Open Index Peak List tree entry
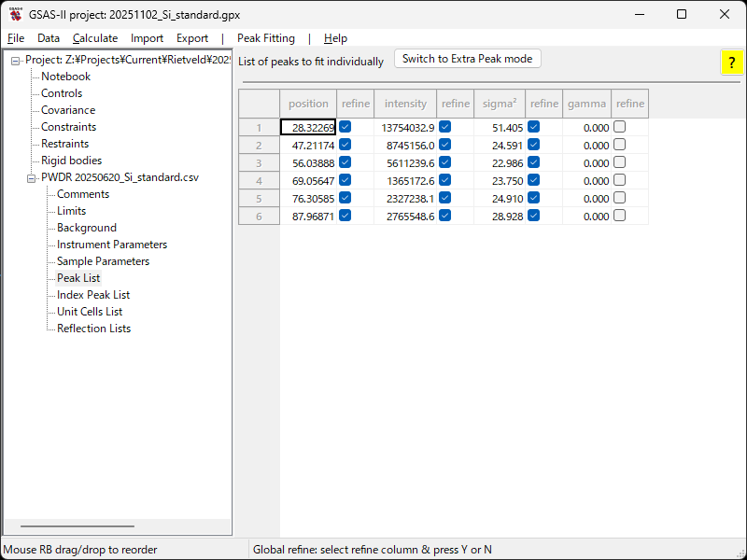The height and width of the screenshot is (560, 747). coord(93,295)
